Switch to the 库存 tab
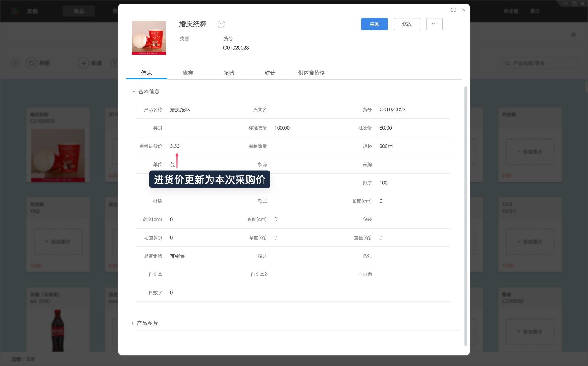The width and height of the screenshot is (588, 366). click(x=188, y=73)
